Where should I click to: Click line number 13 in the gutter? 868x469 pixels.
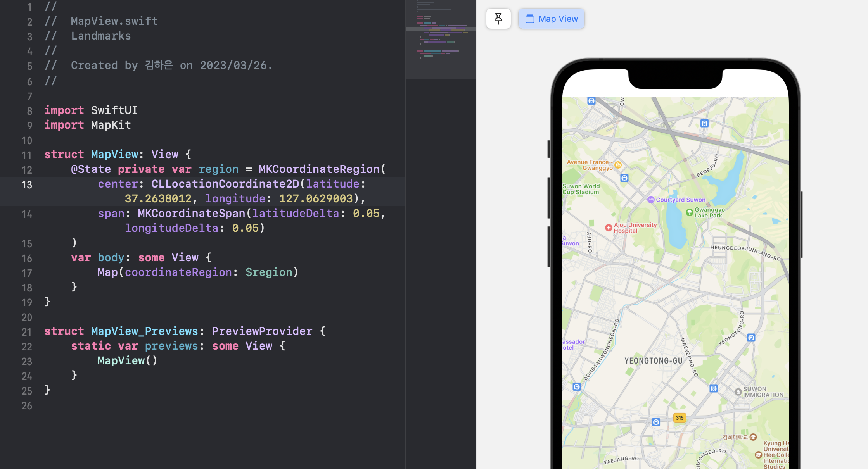pos(27,185)
